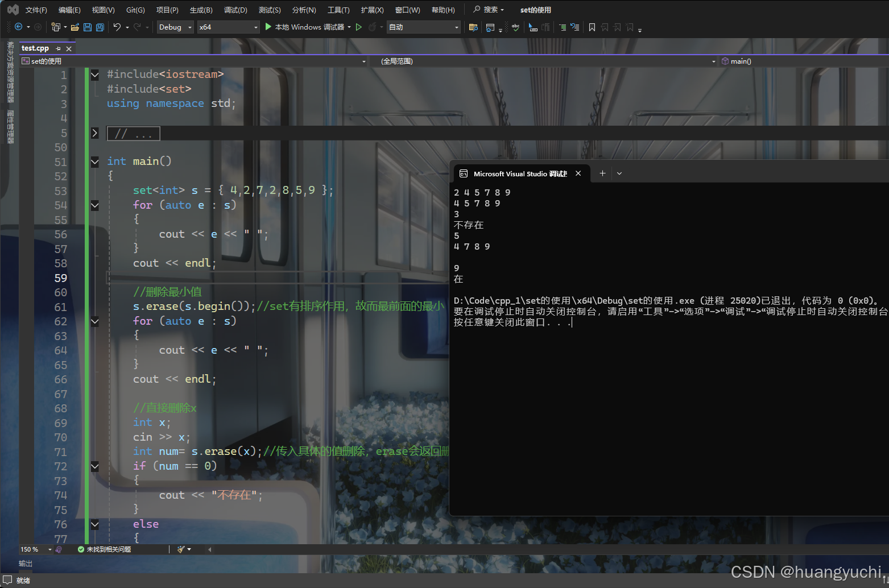The width and height of the screenshot is (889, 588).
Task: Undo the last edit
Action: click(118, 27)
